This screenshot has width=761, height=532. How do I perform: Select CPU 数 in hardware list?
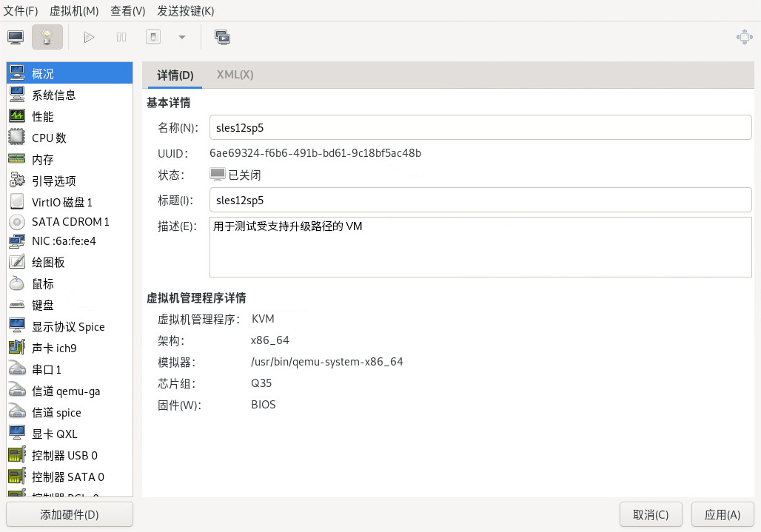pos(49,138)
